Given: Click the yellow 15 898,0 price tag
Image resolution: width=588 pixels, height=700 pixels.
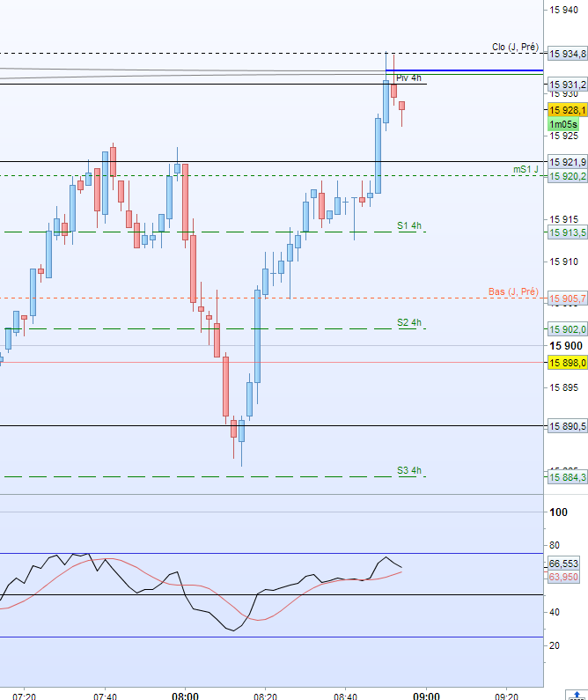Looking at the screenshot, I should pyautogui.click(x=568, y=363).
